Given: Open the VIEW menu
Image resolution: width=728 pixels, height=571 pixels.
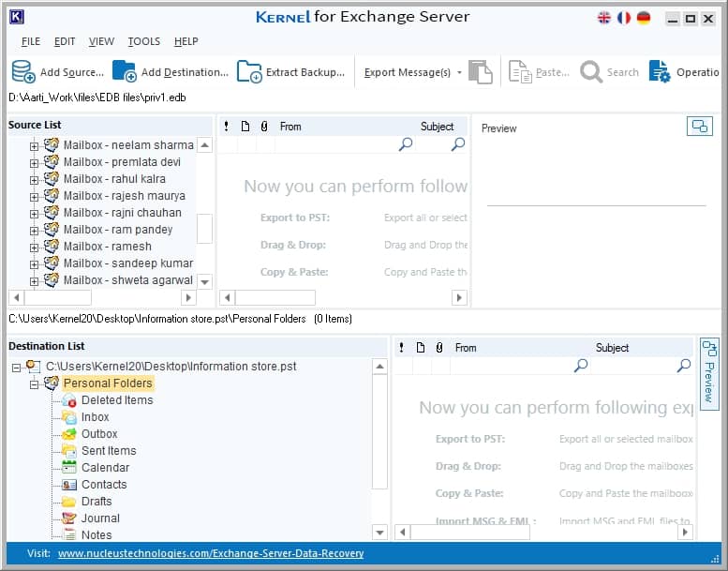Looking at the screenshot, I should [101, 41].
